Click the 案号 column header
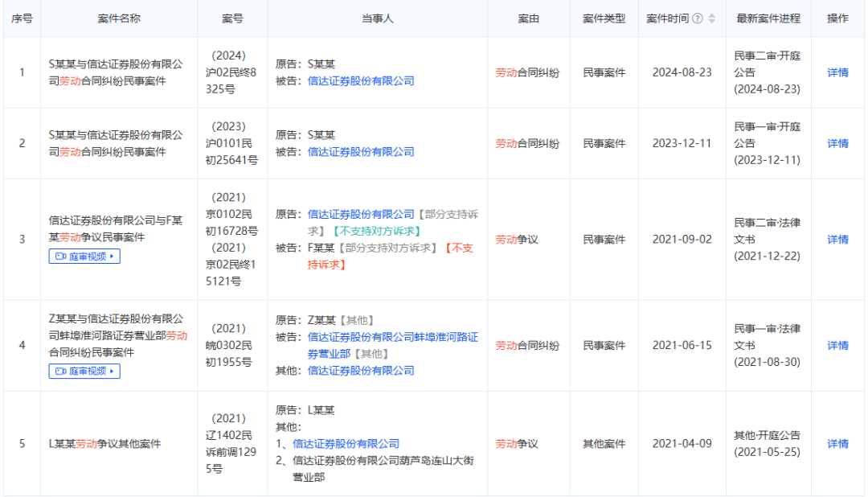The height and width of the screenshot is (497, 868). (232, 18)
